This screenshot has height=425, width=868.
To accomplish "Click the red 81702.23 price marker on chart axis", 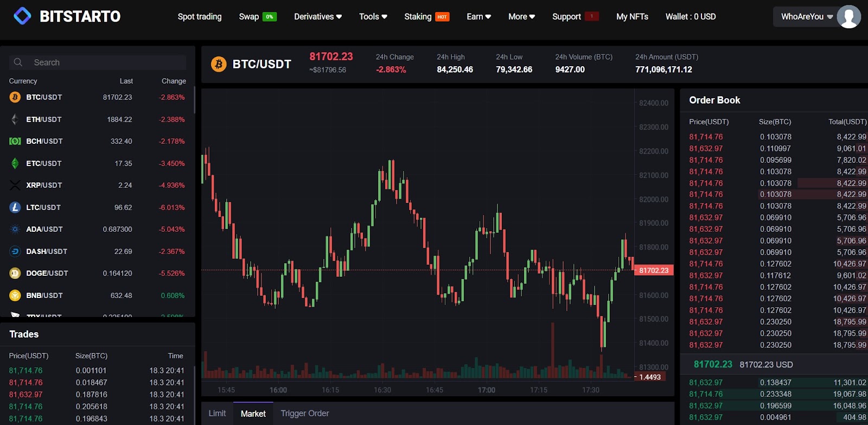I will [654, 270].
